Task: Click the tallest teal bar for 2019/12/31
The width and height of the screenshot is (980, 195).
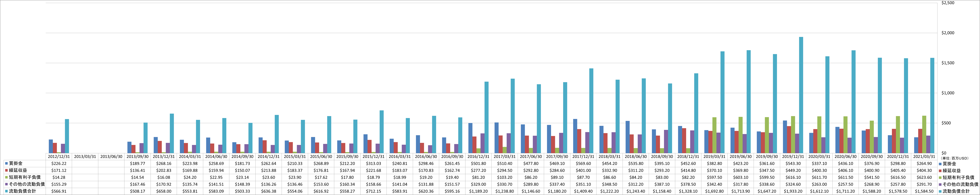Action: 801,95
